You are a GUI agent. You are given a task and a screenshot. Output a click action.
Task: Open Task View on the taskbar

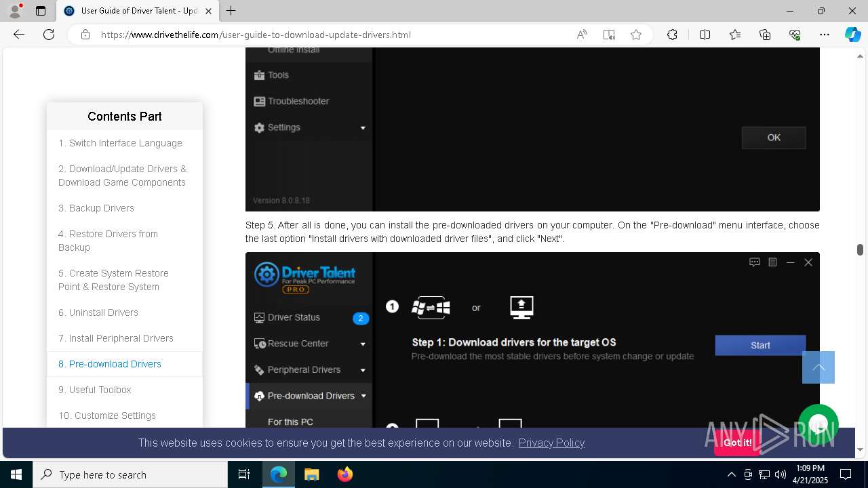(244, 474)
